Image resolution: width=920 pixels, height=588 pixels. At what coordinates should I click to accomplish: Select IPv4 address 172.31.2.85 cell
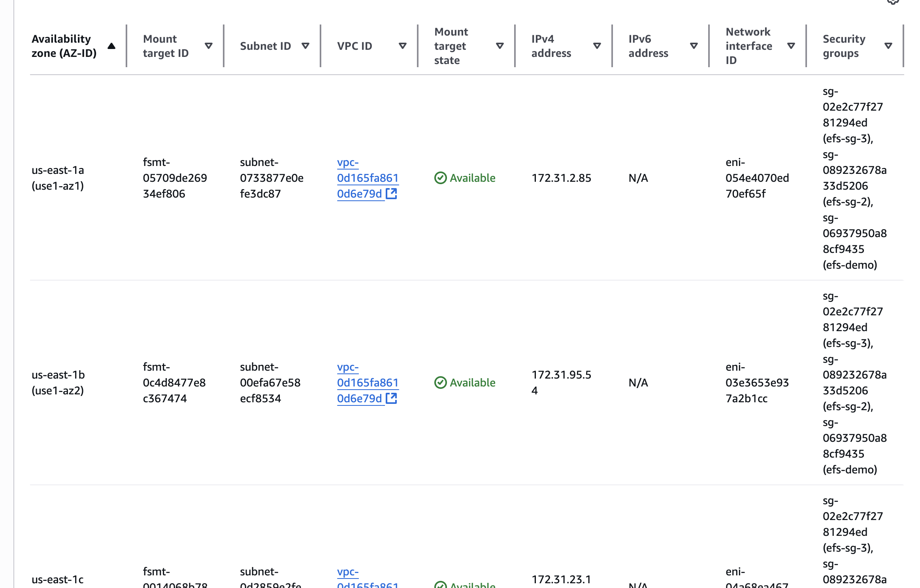point(561,178)
